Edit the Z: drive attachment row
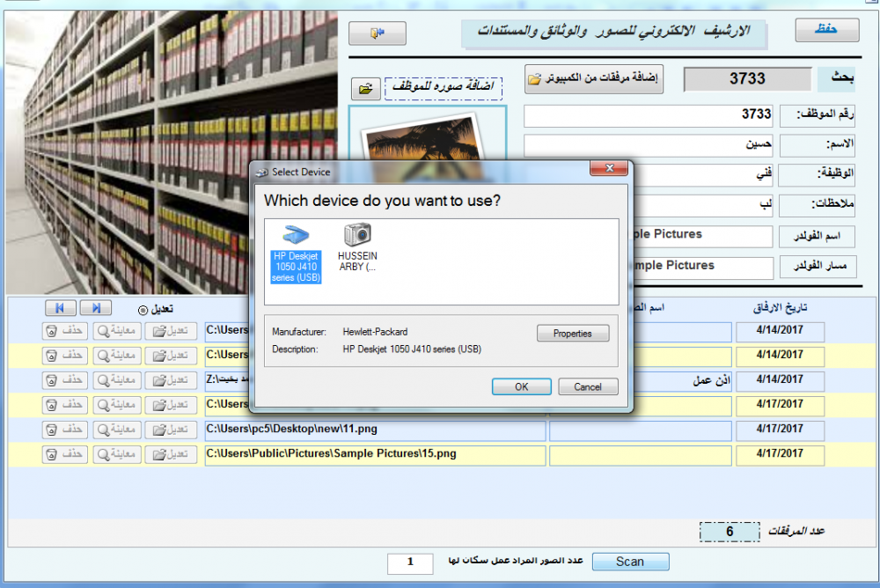The image size is (880, 588). [x=171, y=380]
